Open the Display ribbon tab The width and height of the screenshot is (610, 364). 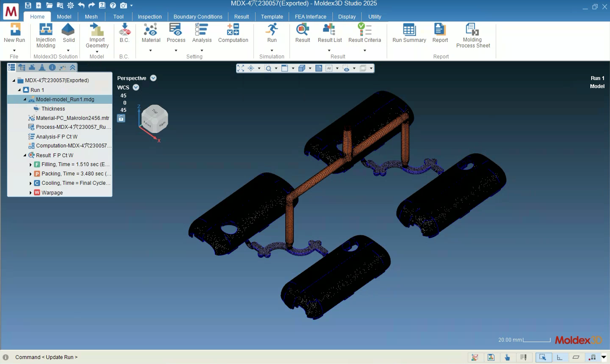[x=347, y=17]
